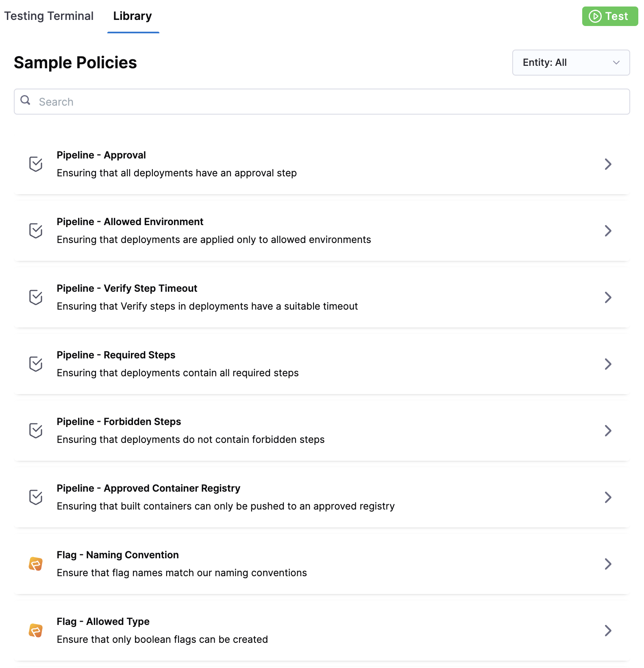Open Pipeline - Forbidden Steps via right arrow

click(608, 431)
